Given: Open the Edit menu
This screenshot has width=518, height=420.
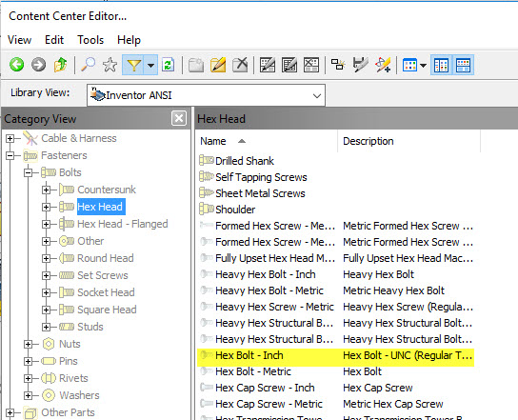Looking at the screenshot, I should coord(54,40).
